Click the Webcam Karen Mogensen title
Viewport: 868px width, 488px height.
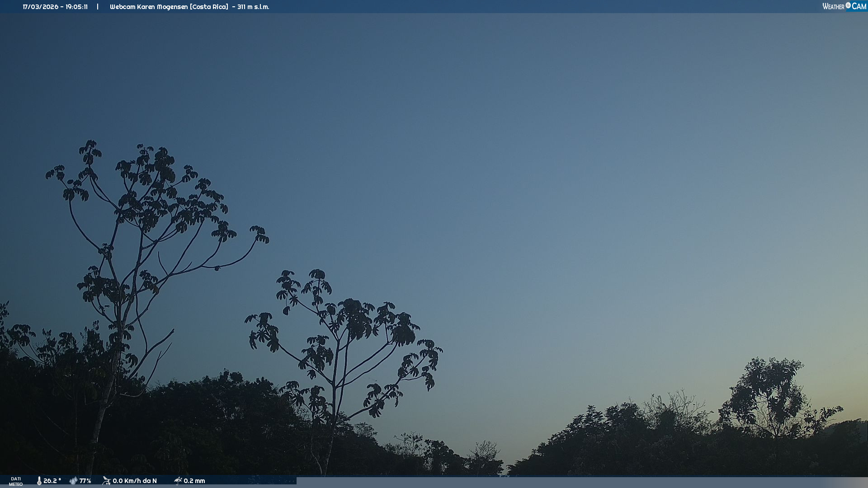point(149,7)
